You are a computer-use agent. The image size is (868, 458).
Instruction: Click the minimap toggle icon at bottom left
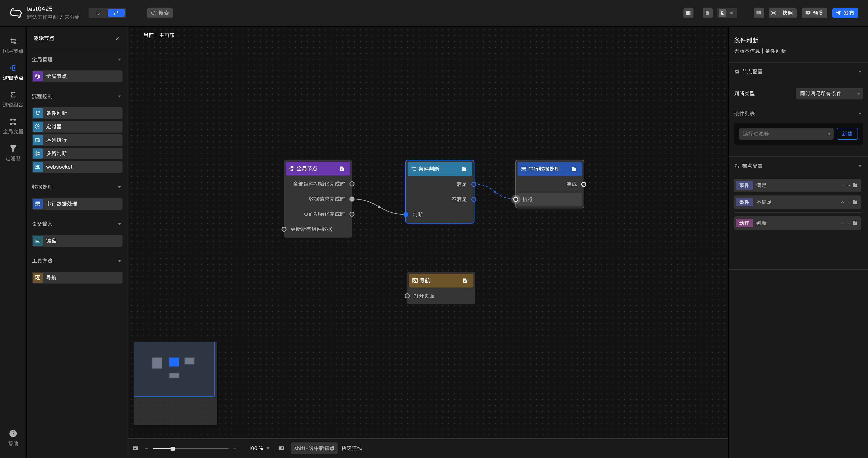click(x=136, y=448)
